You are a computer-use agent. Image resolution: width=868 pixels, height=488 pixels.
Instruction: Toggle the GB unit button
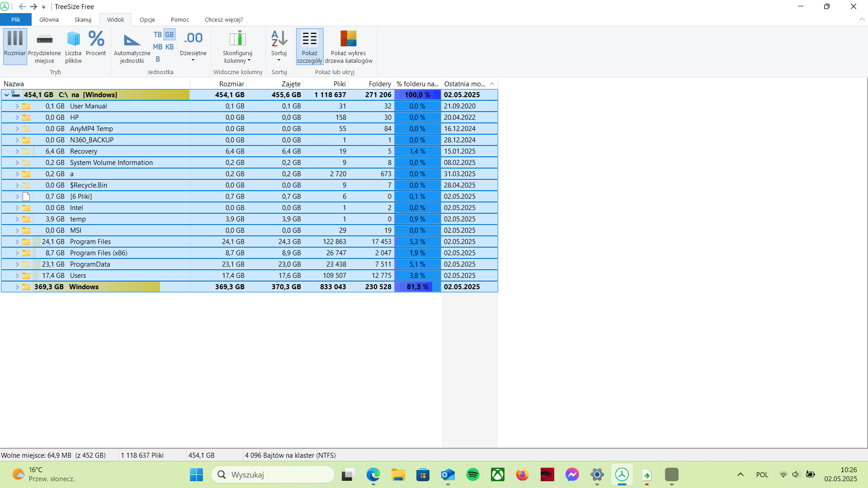170,35
